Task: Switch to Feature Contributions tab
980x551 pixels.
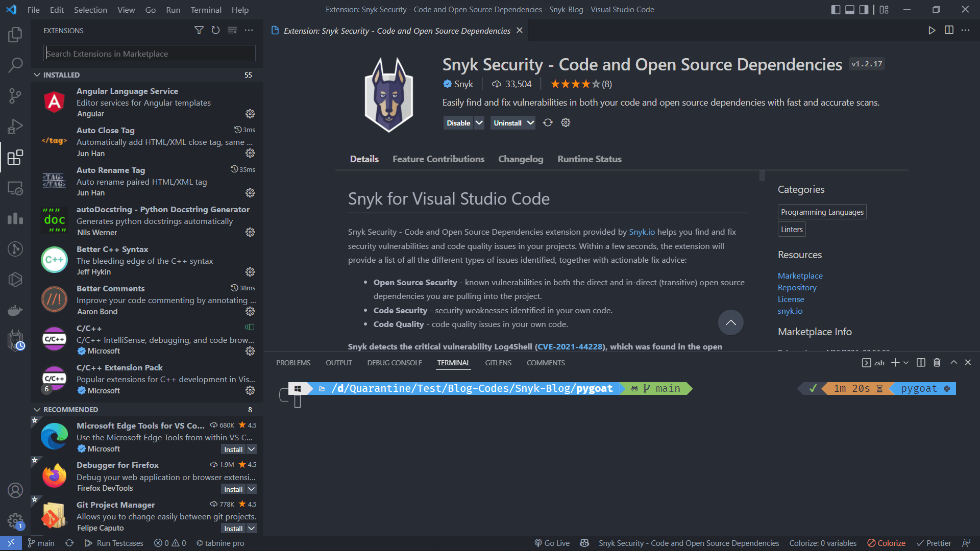Action: tap(438, 159)
